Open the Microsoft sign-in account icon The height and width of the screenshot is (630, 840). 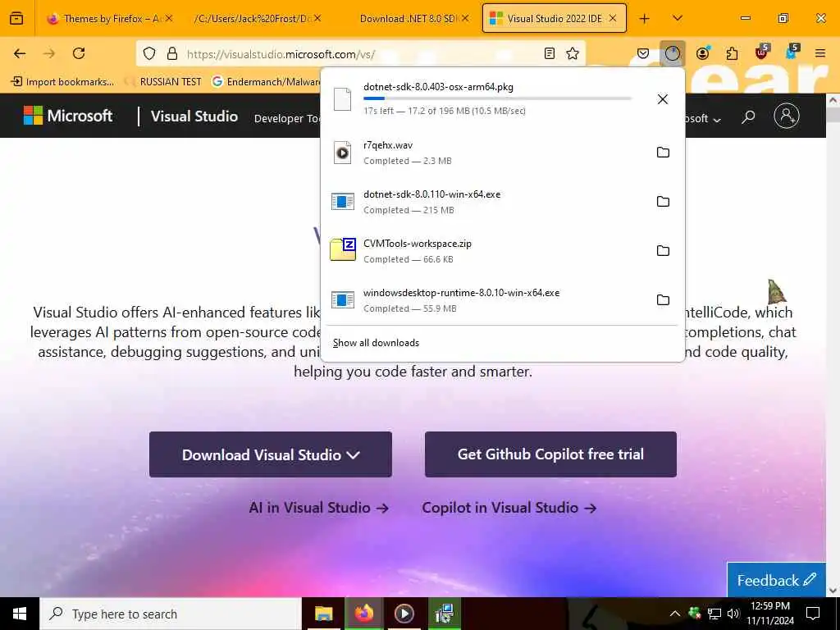(787, 116)
